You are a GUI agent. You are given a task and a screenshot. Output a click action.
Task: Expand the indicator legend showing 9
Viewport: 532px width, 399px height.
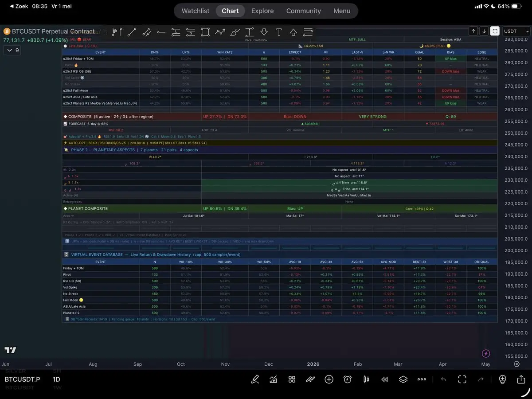tap(12, 51)
